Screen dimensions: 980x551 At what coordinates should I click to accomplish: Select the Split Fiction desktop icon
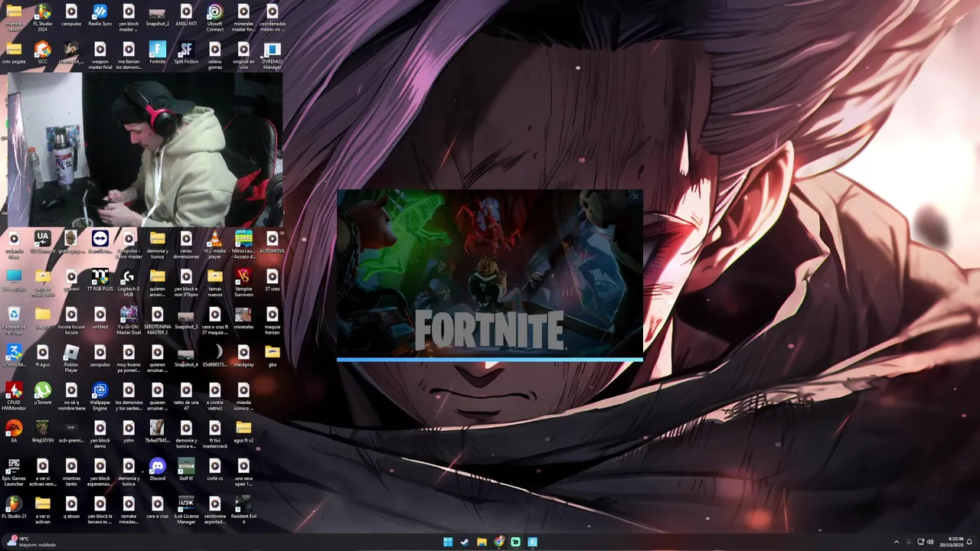click(x=186, y=53)
